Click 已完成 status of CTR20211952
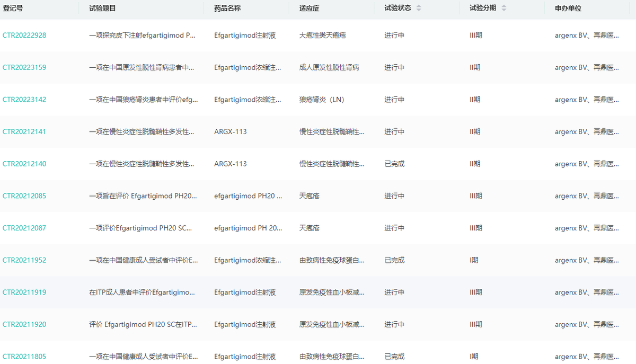The width and height of the screenshot is (636, 364). (394, 260)
